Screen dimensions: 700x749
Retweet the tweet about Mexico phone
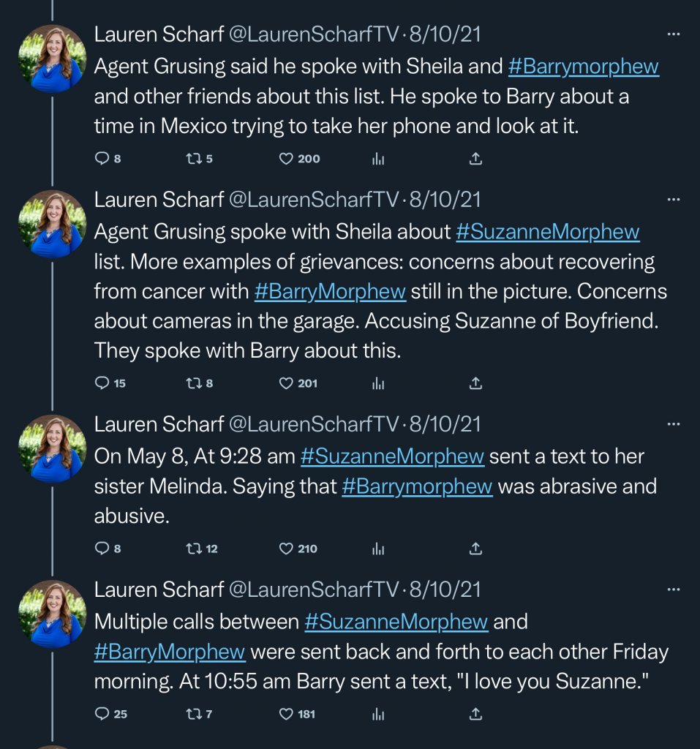pyautogui.click(x=192, y=159)
